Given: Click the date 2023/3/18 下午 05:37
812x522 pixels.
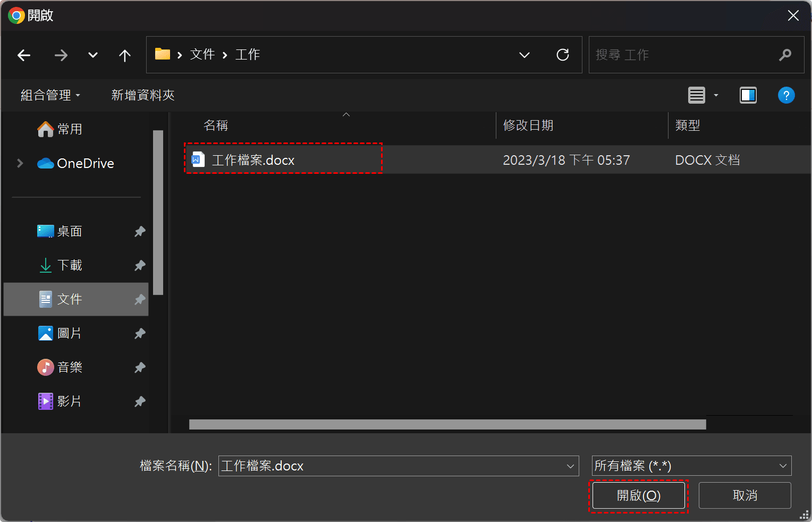Looking at the screenshot, I should pyautogui.click(x=566, y=160).
